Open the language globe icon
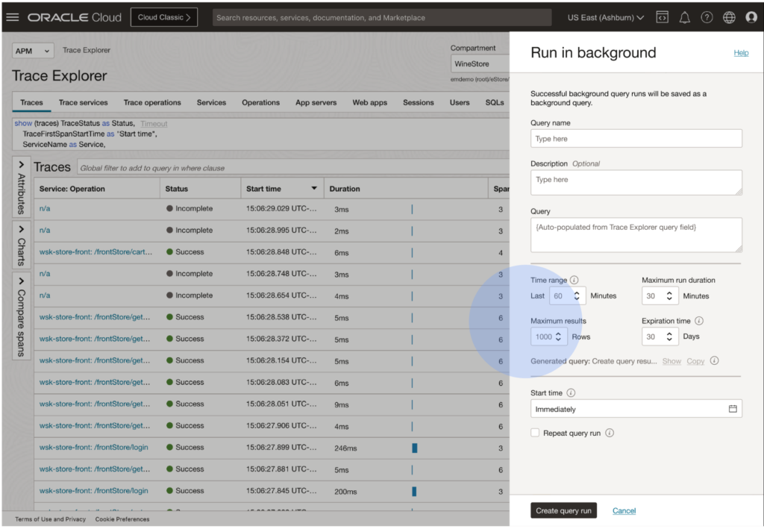The image size is (764, 532). [729, 17]
